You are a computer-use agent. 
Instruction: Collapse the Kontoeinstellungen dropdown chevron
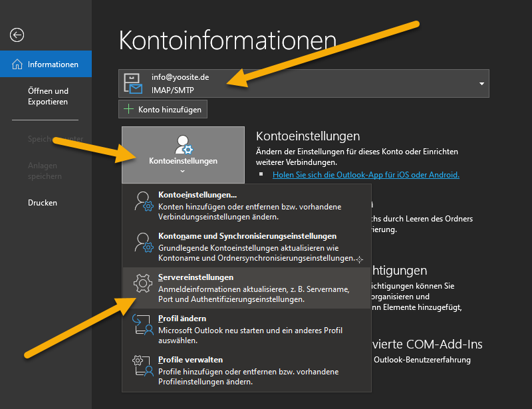tap(183, 172)
